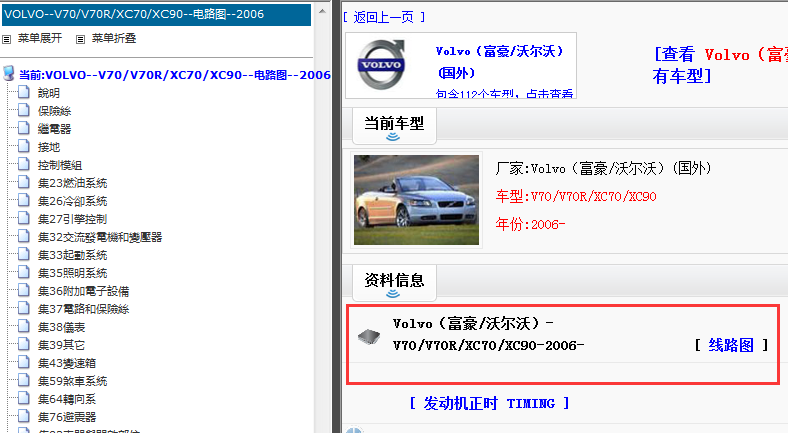Open 集39其它 tree entry
This screenshot has height=433, width=788.
tap(61, 346)
